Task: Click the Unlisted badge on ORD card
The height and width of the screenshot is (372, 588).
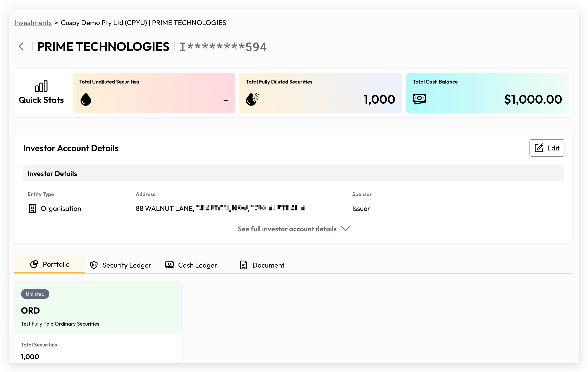Action: tap(35, 294)
